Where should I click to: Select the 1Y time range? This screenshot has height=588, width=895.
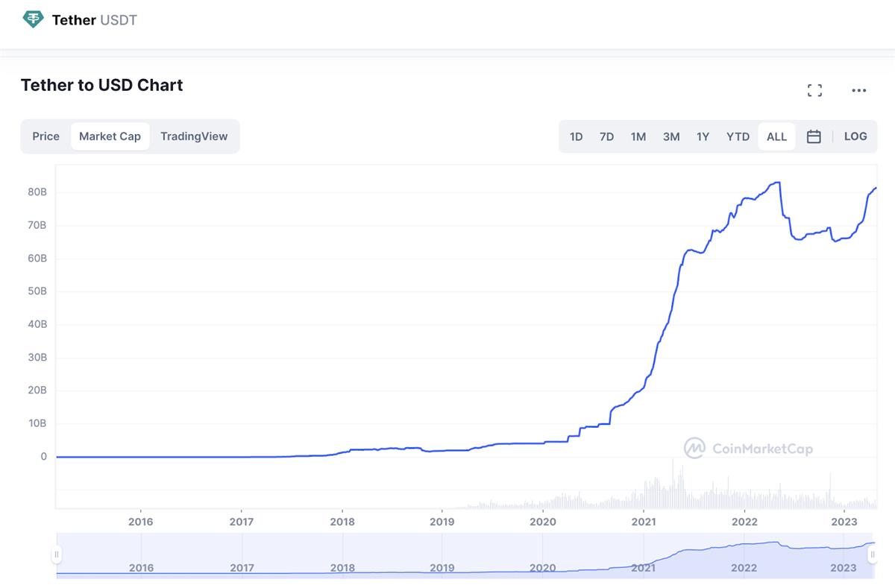tap(703, 136)
